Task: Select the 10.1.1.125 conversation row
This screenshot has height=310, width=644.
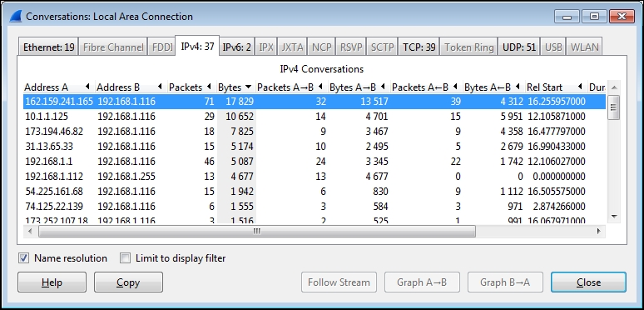Action: (315, 117)
